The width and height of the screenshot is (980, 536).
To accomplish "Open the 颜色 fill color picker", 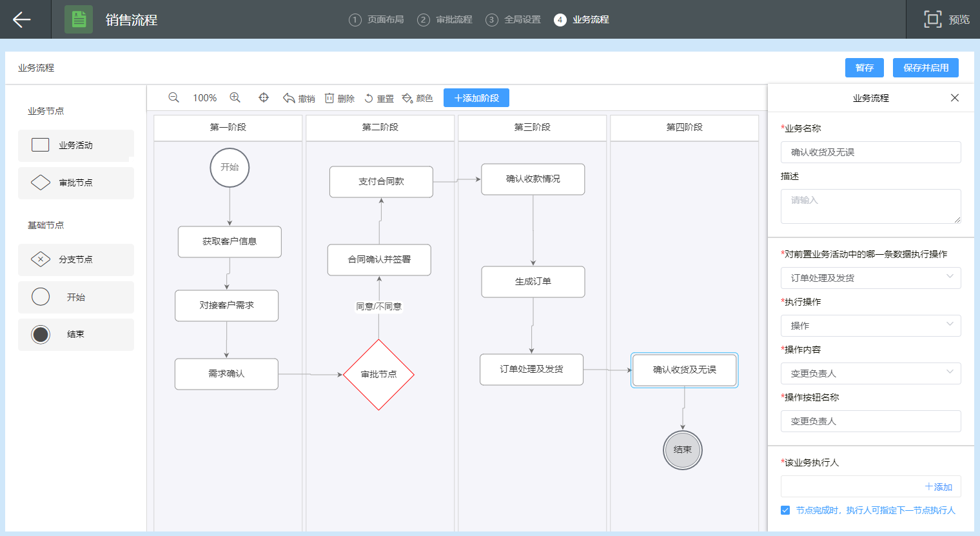I will coord(407,98).
